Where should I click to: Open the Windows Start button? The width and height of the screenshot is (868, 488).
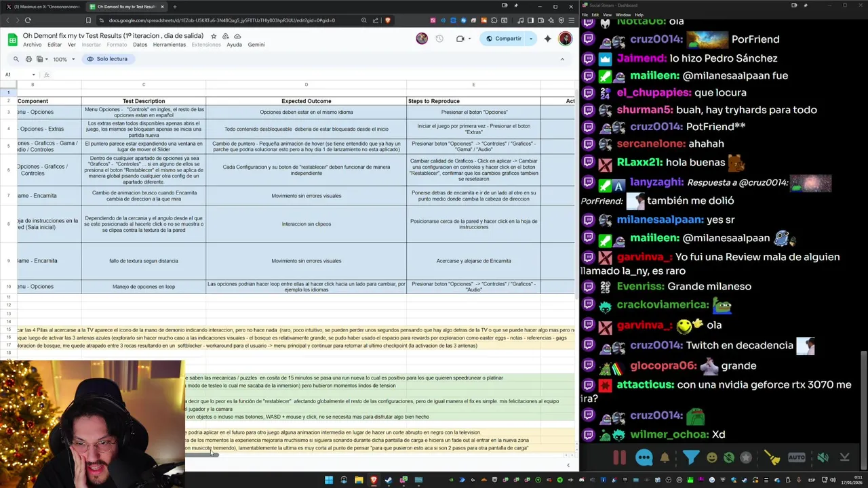[329, 481]
